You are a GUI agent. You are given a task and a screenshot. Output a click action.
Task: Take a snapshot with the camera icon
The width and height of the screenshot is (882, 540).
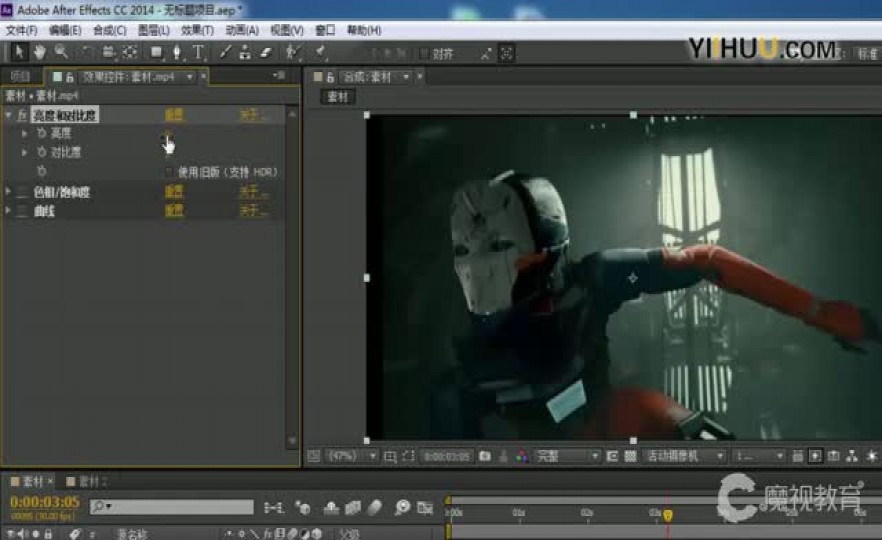(485, 456)
